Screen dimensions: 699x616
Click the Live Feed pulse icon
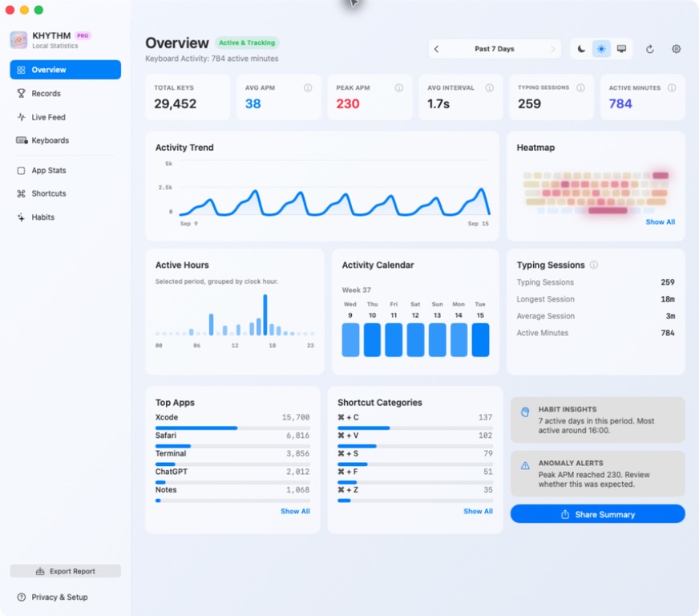pyautogui.click(x=21, y=117)
